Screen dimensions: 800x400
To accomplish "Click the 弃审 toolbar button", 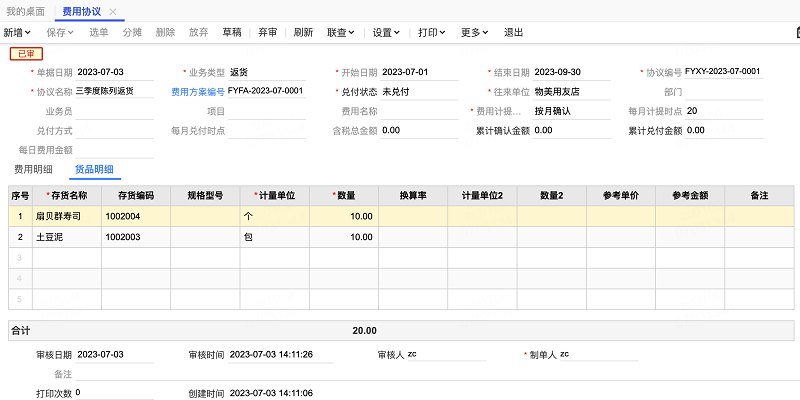I will coord(267,32).
